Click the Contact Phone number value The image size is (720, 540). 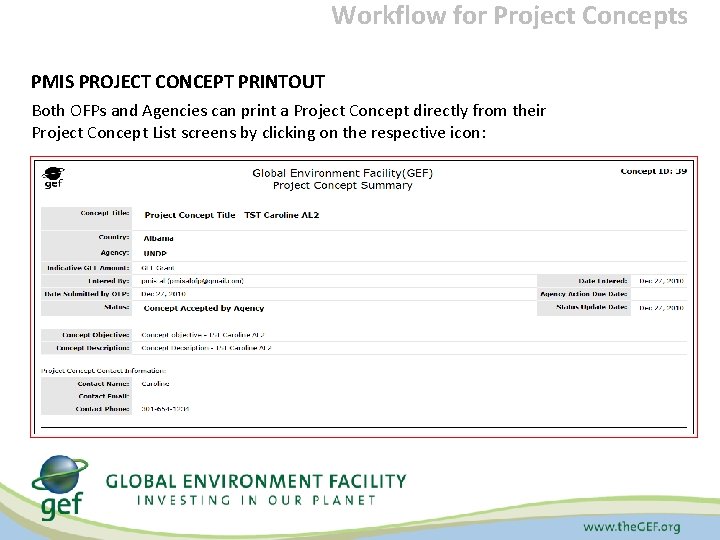point(165,409)
